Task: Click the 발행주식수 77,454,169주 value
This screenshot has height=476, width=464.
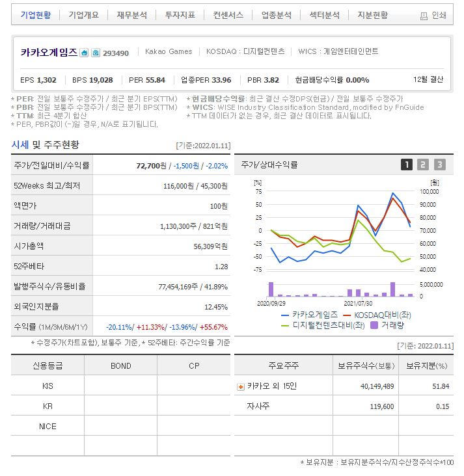Action: [178, 287]
